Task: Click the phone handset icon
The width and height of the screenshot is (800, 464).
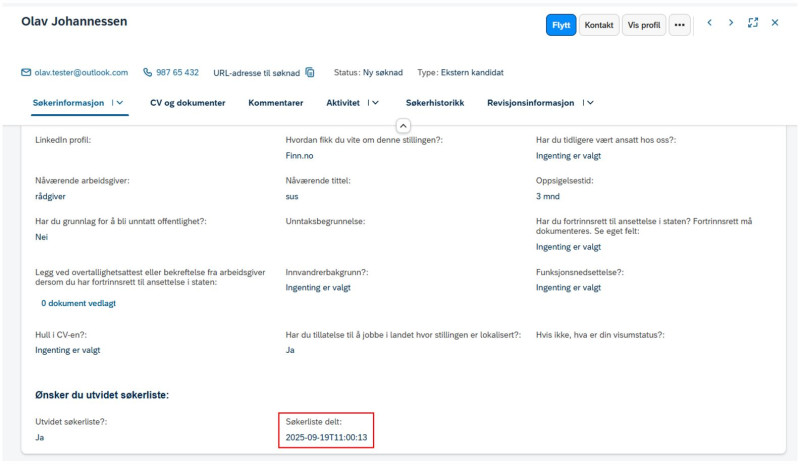Action: tap(147, 72)
